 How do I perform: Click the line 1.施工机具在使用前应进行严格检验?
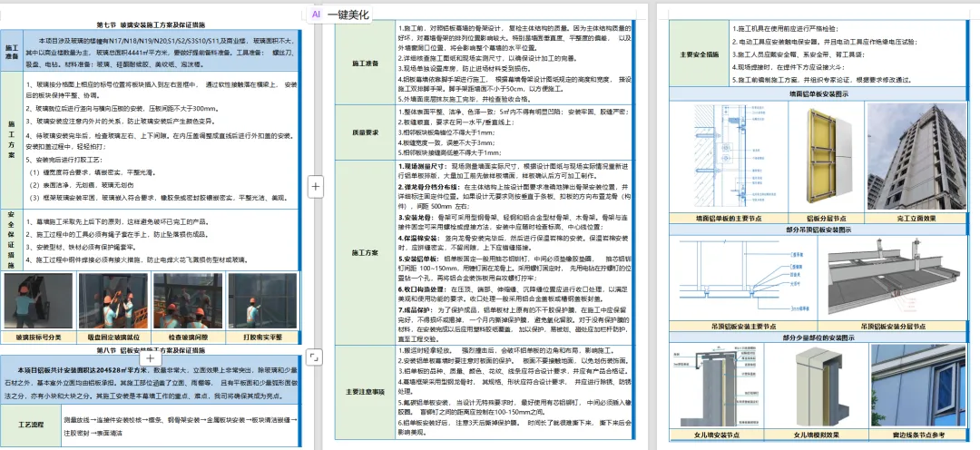click(x=786, y=28)
